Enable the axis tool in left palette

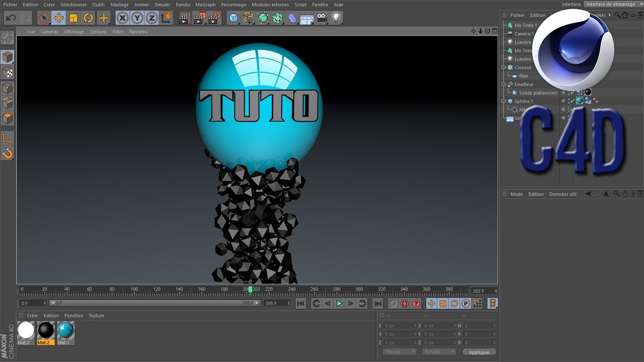click(8, 138)
